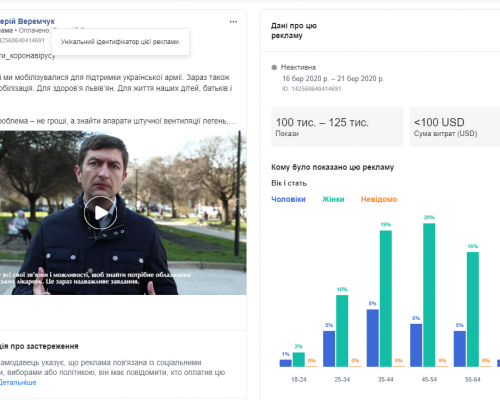Click the blue 8% bar for 35-44

coord(373,338)
